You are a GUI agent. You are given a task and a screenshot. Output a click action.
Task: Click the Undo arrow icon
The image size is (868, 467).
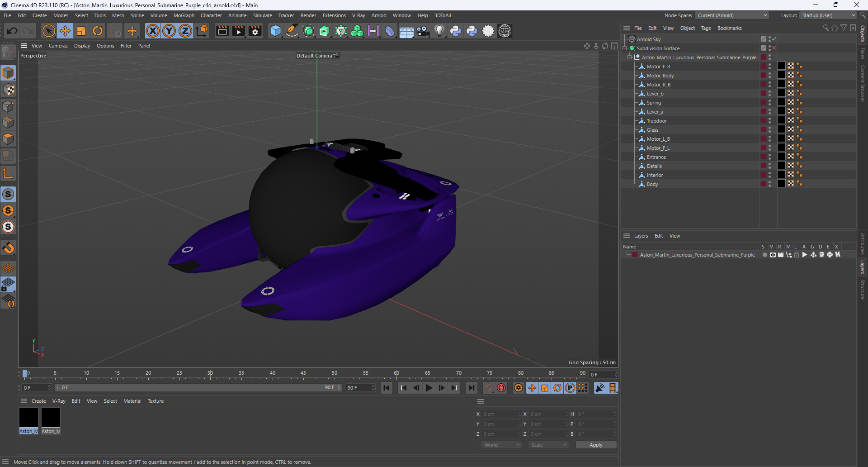(x=12, y=31)
